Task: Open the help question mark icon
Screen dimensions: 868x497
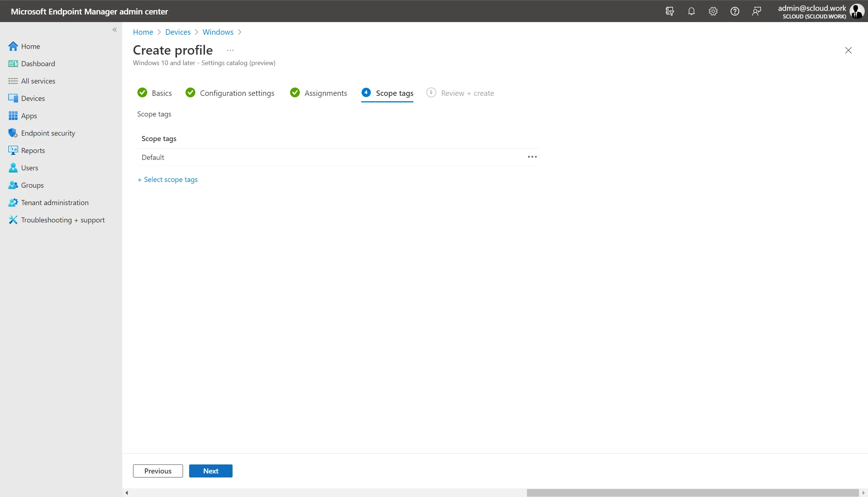Action: click(x=735, y=11)
